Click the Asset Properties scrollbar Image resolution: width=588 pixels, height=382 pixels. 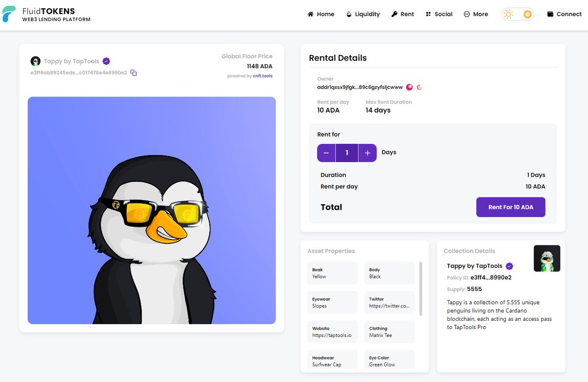[420, 288]
